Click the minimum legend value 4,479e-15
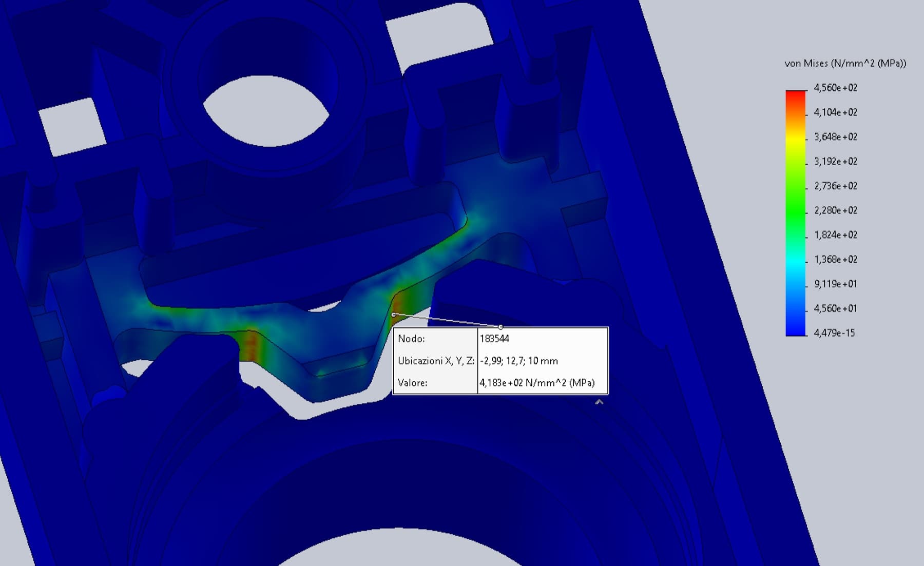The height and width of the screenshot is (566, 924). pos(835,333)
